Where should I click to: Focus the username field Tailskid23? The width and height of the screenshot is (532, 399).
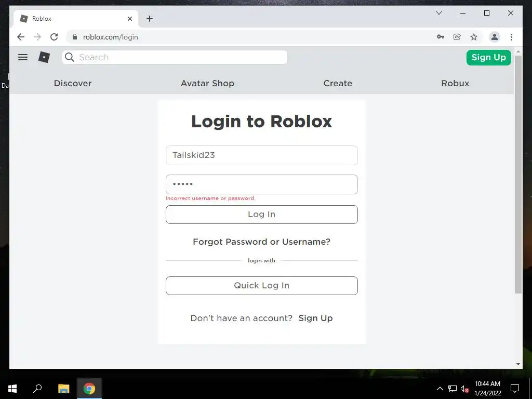(x=262, y=155)
